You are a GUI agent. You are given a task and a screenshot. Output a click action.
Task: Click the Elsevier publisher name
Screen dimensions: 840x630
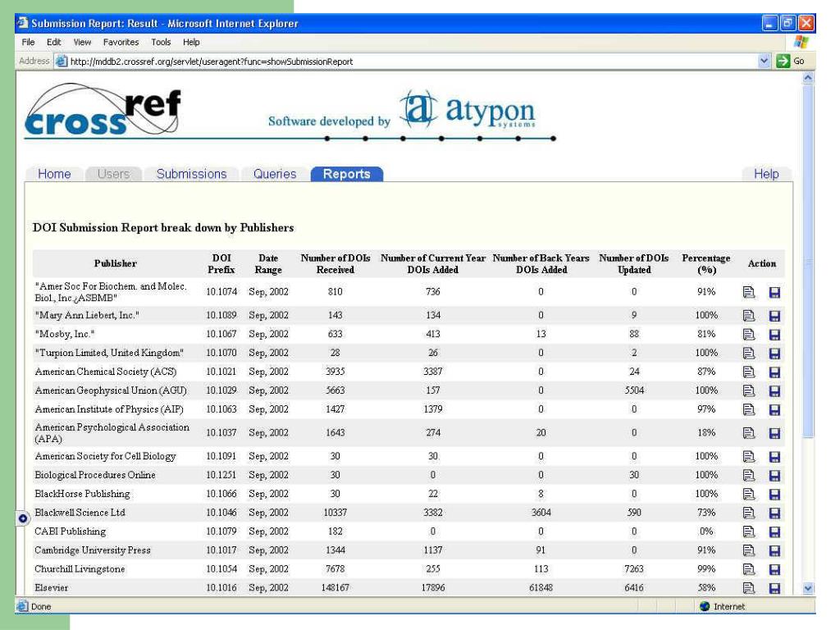pyautogui.click(x=52, y=587)
